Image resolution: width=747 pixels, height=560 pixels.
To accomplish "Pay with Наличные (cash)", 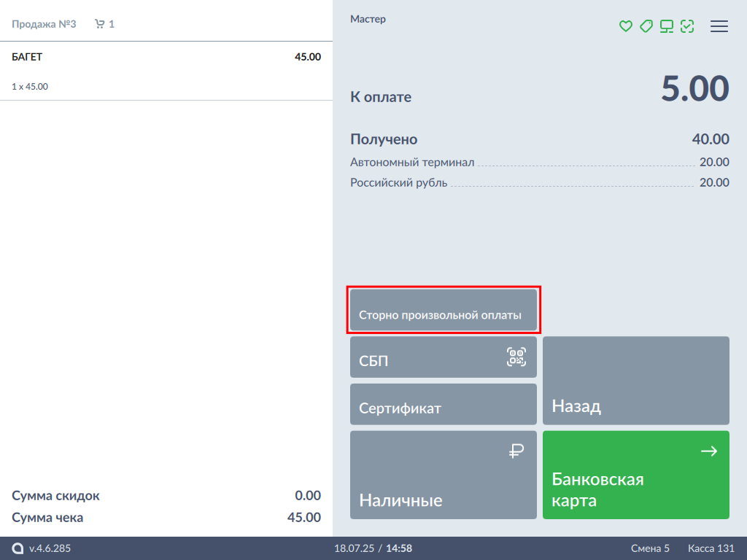I will click(443, 475).
